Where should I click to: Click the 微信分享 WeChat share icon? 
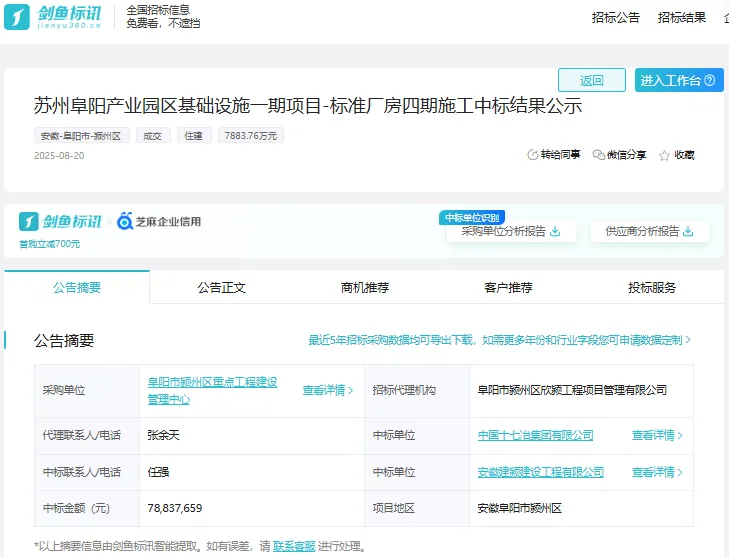pyautogui.click(x=598, y=155)
